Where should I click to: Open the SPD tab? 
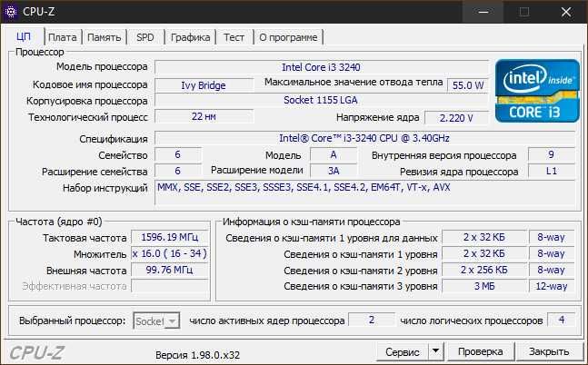pyautogui.click(x=145, y=37)
